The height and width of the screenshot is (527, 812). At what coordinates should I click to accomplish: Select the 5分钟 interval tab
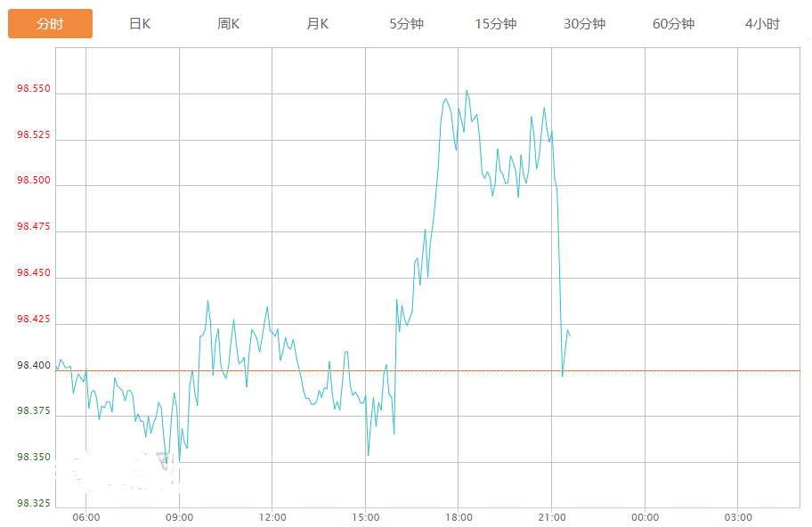[407, 24]
